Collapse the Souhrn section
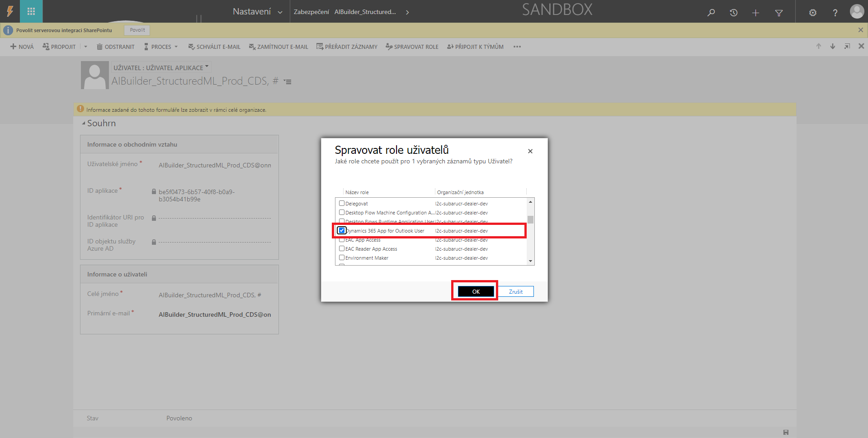 tap(84, 123)
